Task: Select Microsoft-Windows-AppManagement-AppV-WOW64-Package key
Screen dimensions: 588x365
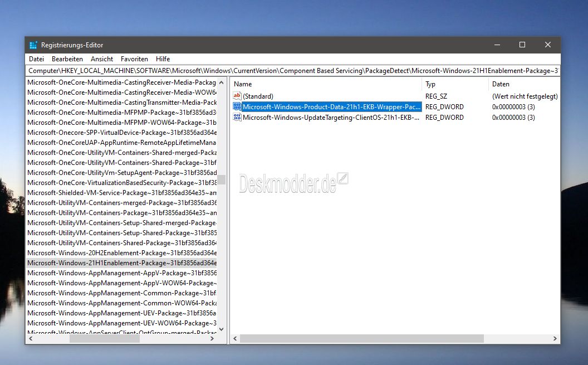Action: 122,283
